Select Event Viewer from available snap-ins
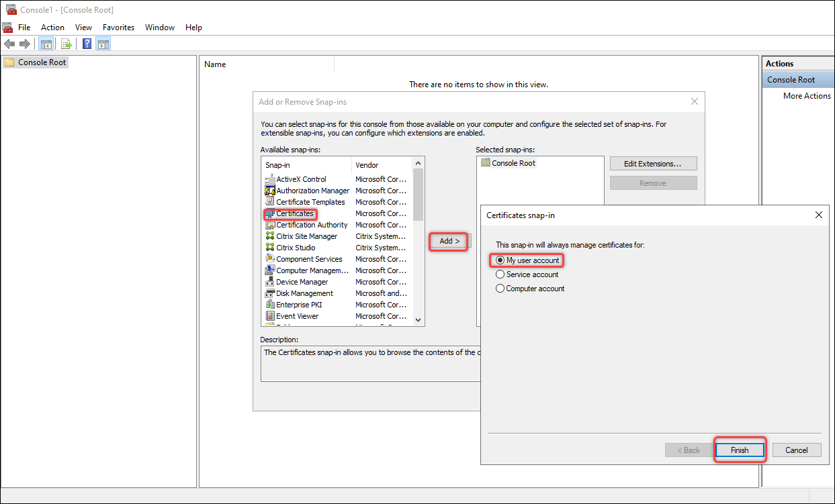Screen dimensions: 835x504 pyautogui.click(x=297, y=315)
